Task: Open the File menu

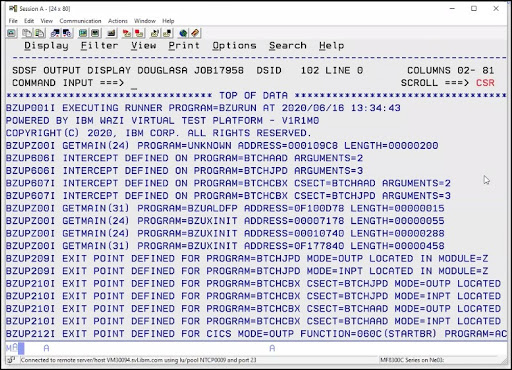Action: tap(13, 21)
